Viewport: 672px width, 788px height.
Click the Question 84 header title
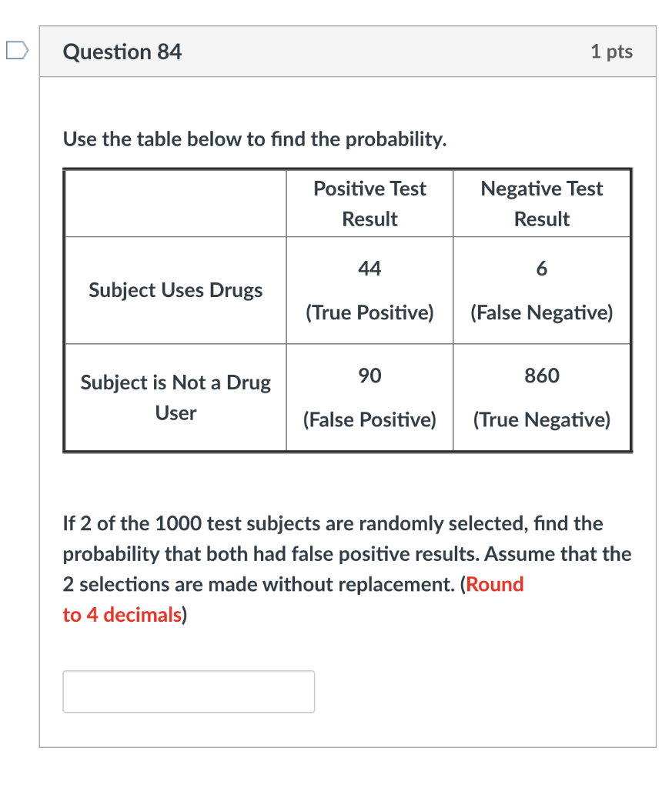[122, 52]
